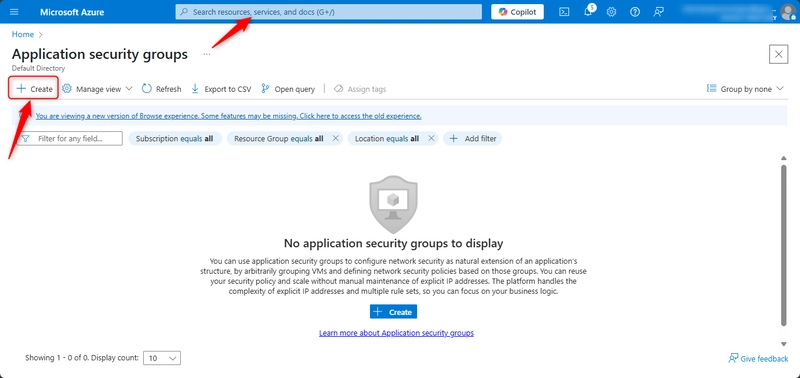Click the Refresh toolbar button
The width and height of the screenshot is (800, 378).
click(161, 89)
